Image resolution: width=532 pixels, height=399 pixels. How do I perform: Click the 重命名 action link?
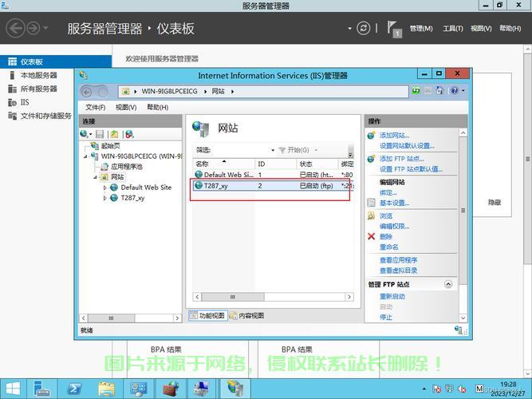tap(388, 247)
